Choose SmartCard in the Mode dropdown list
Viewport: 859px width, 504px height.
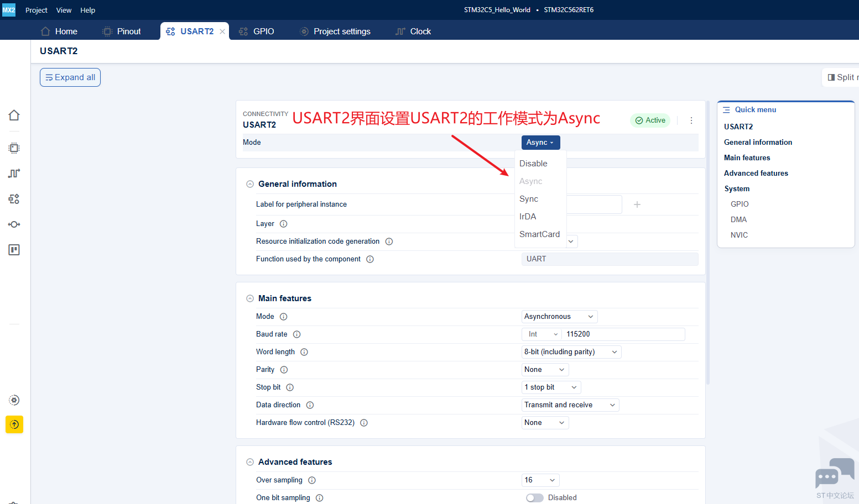point(540,234)
